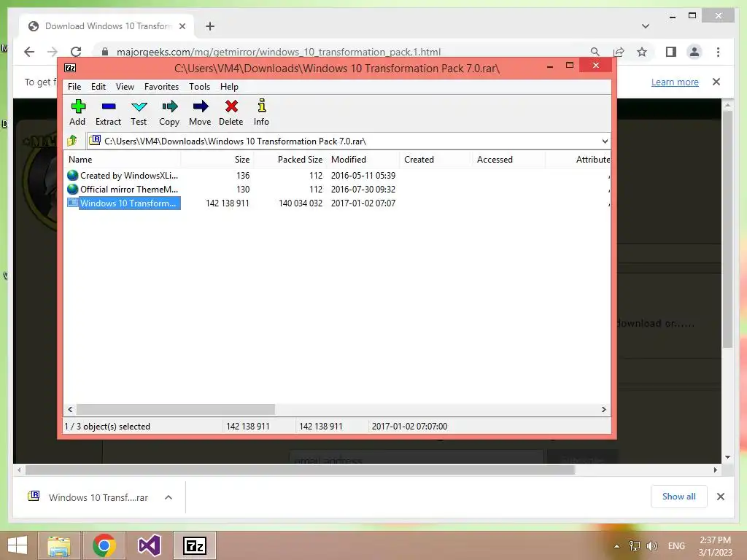
Task: Open Visual Studio from taskbar
Action: tap(149, 545)
